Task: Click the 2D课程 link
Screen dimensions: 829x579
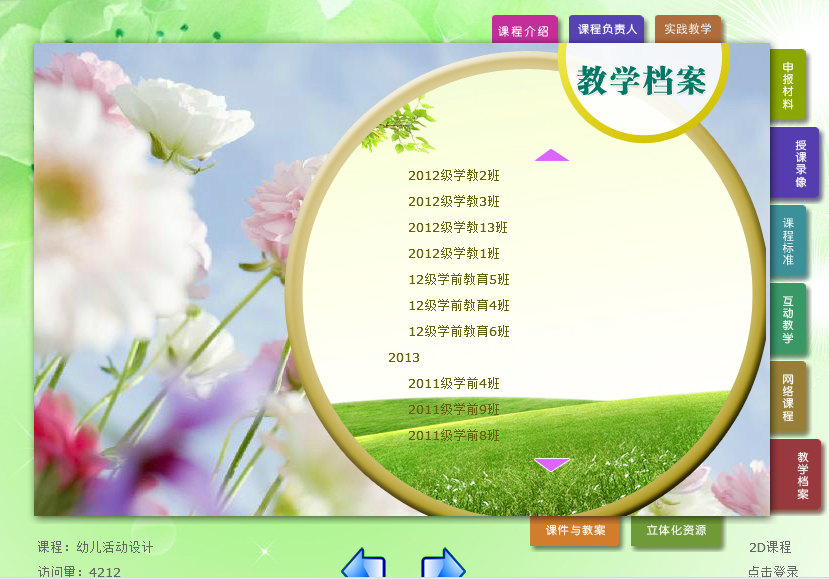Action: 770,547
